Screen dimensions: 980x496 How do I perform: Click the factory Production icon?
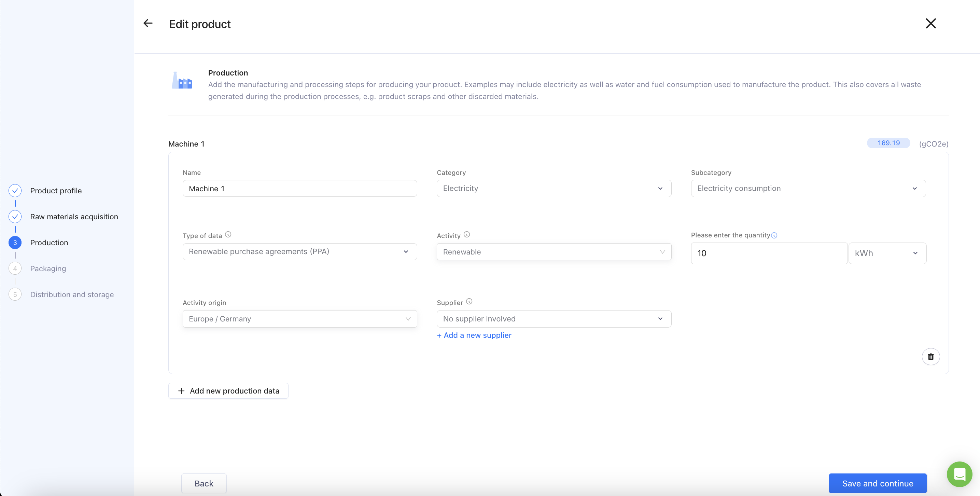[182, 81]
